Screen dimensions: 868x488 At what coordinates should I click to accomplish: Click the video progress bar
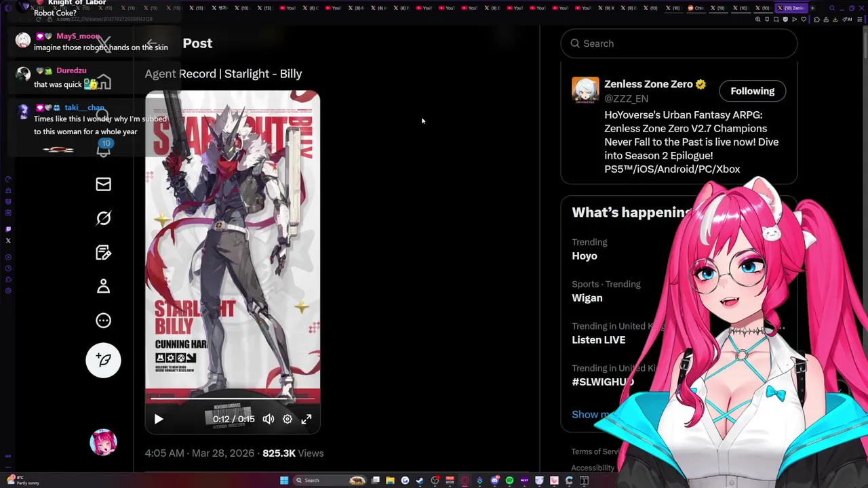[x=233, y=397]
